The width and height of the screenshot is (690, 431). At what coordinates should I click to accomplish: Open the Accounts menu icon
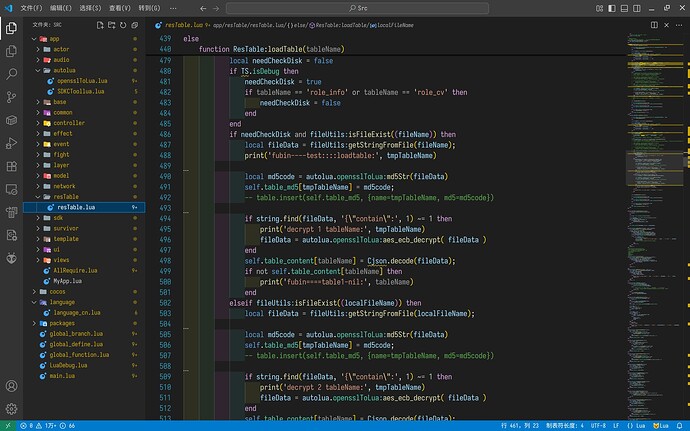tap(11, 386)
